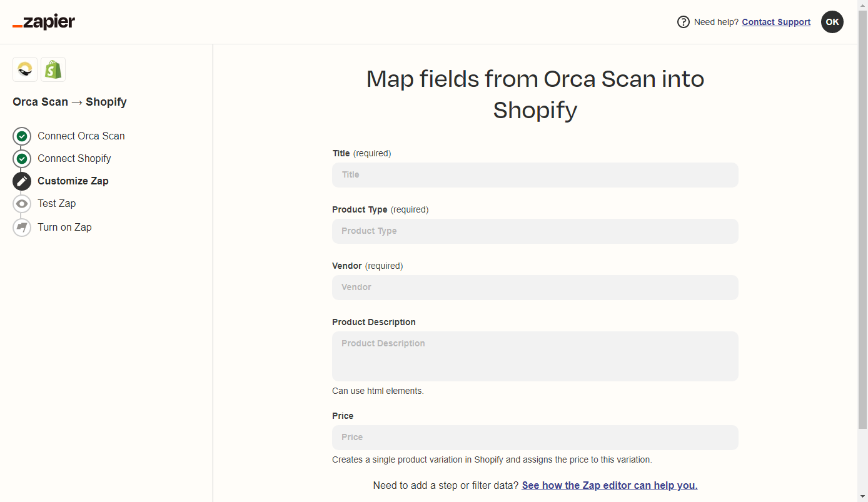
Task: Click the Shopify app icon
Action: click(53, 69)
